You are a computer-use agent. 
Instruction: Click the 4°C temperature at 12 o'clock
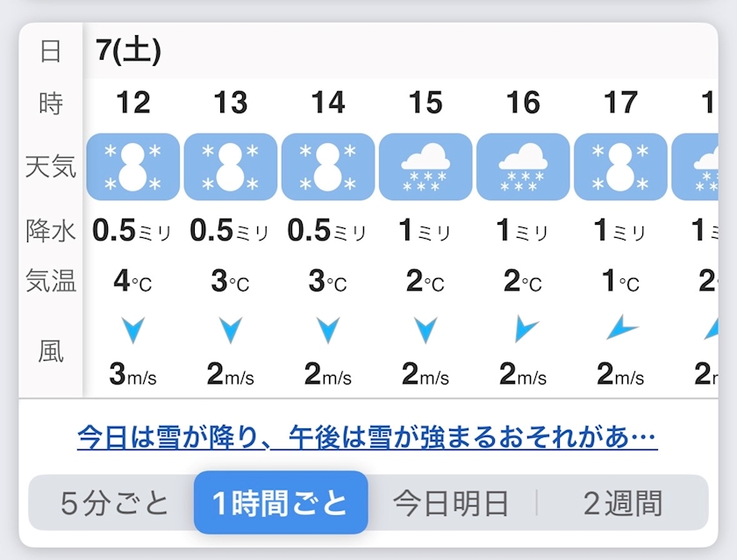132,282
